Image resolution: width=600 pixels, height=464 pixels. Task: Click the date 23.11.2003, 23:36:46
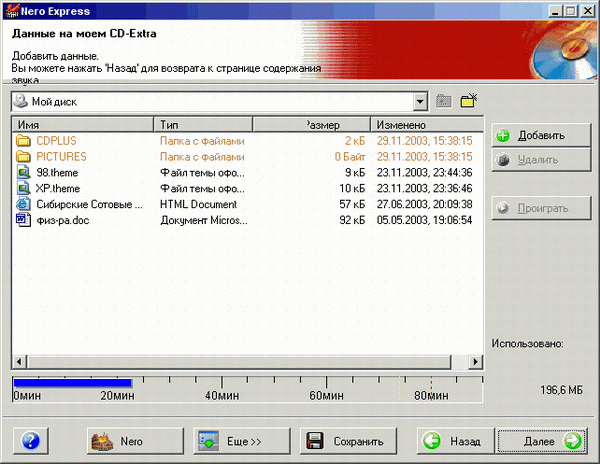424,188
